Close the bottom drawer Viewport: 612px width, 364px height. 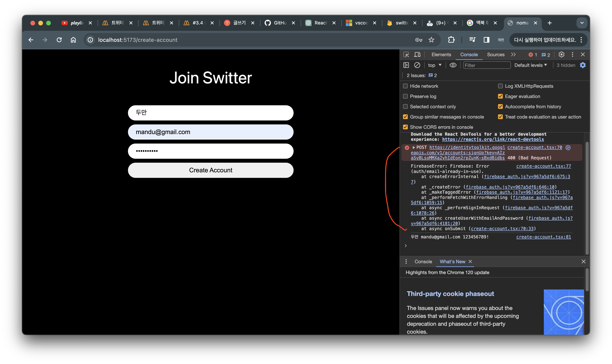(583, 261)
